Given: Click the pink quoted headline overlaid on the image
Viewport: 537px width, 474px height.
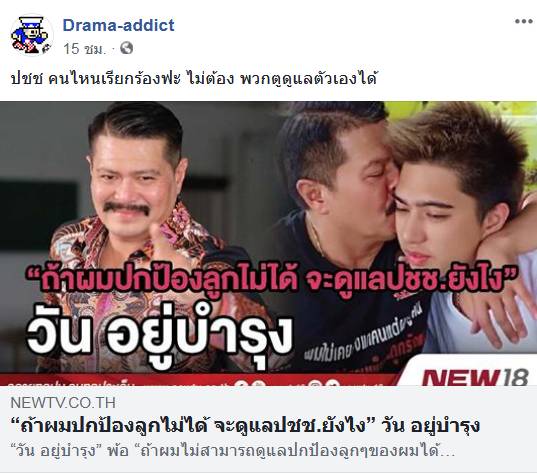Looking at the screenshot, I should coord(273,279).
